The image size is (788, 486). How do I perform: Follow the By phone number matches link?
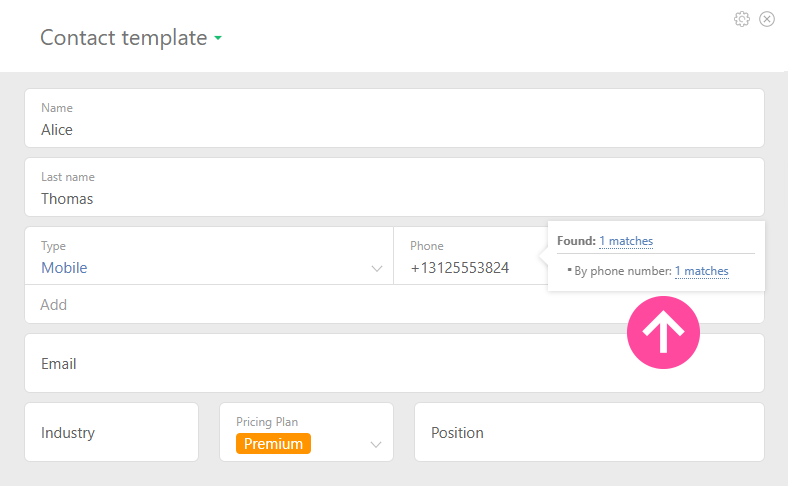pos(701,271)
